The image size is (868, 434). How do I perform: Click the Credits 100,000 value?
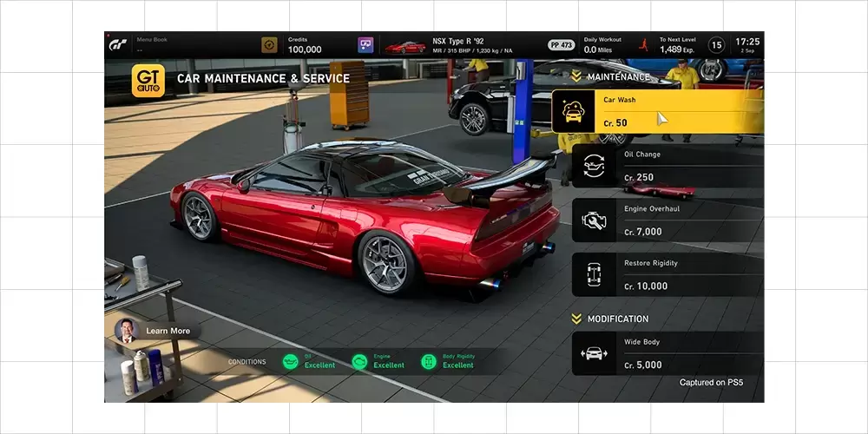305,49
